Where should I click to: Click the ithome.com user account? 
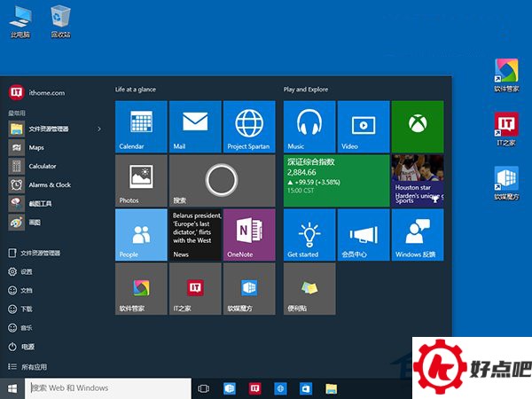[x=36, y=92]
